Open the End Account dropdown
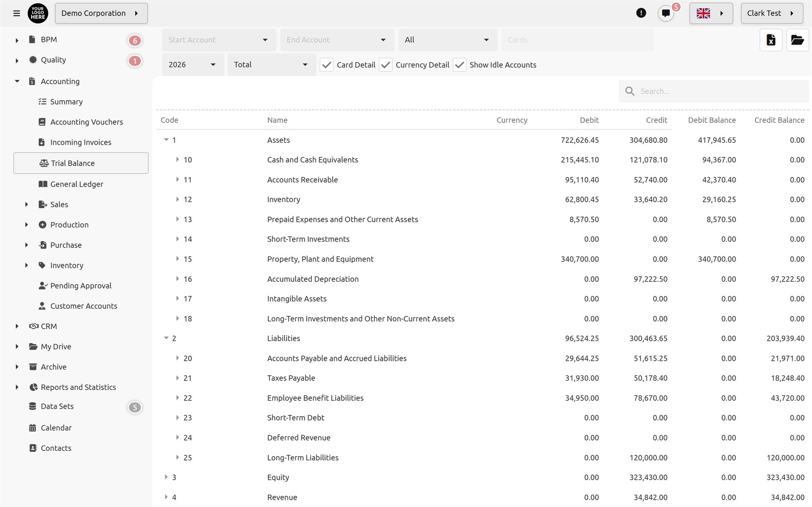Screen dimensions: 812x507 tap(337, 40)
